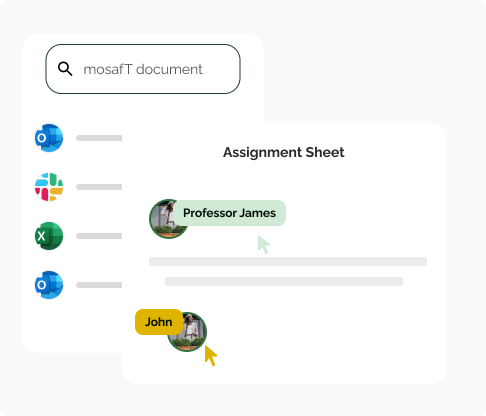
Task: Click the magnifying glass search icon
Action: 65,69
